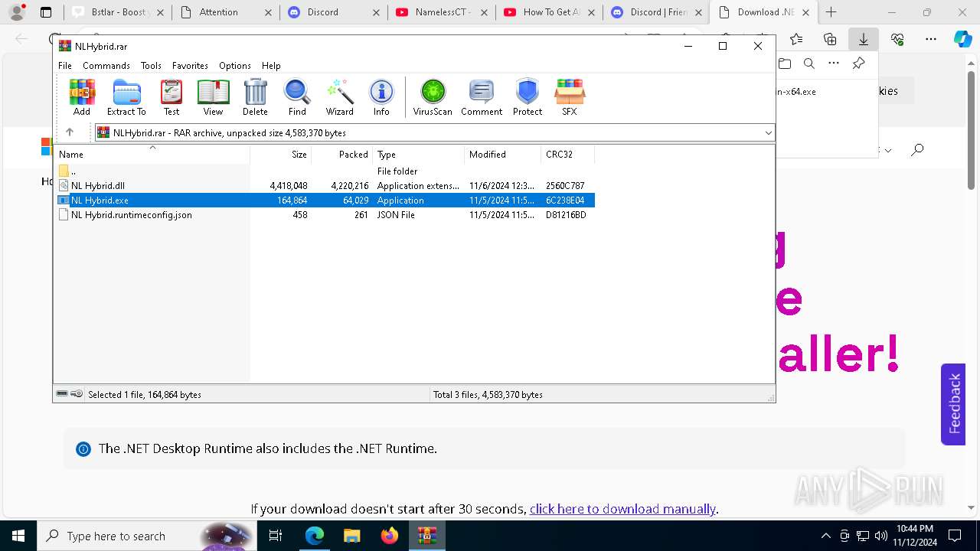Open the Options menu
The width and height of the screenshot is (980, 551).
click(x=235, y=66)
